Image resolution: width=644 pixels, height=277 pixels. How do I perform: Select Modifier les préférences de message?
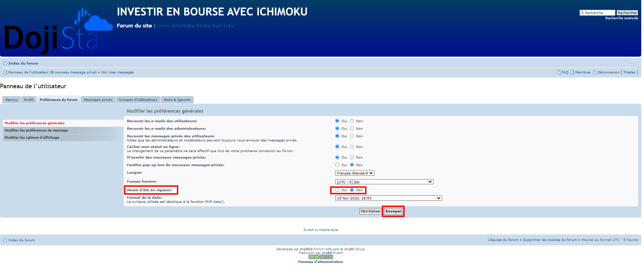pyautogui.click(x=63, y=130)
